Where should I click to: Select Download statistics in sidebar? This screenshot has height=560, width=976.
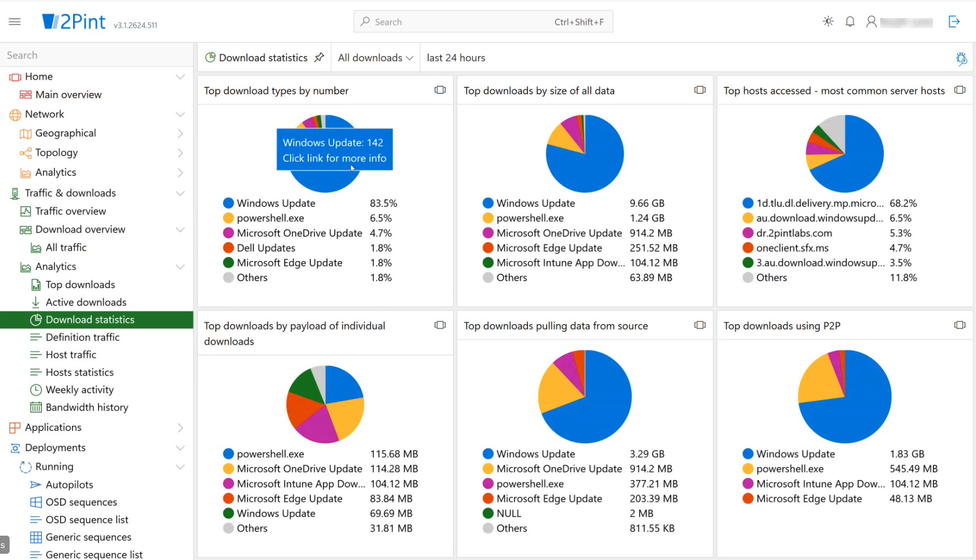pos(96,319)
